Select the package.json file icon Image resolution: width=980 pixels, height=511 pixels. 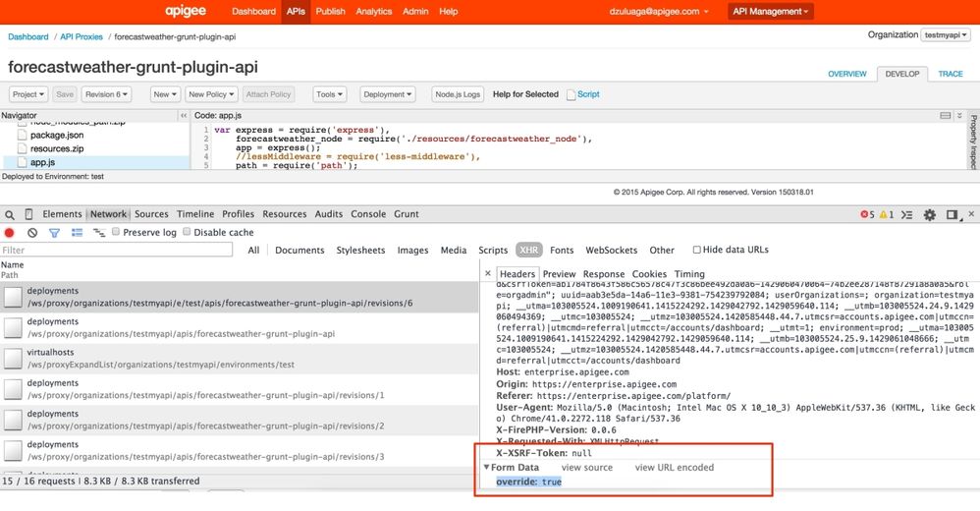pos(23,135)
